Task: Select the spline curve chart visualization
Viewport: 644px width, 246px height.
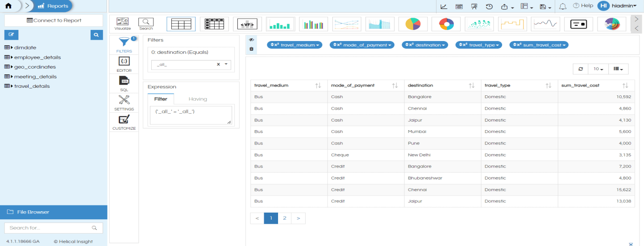Action: click(x=545, y=24)
